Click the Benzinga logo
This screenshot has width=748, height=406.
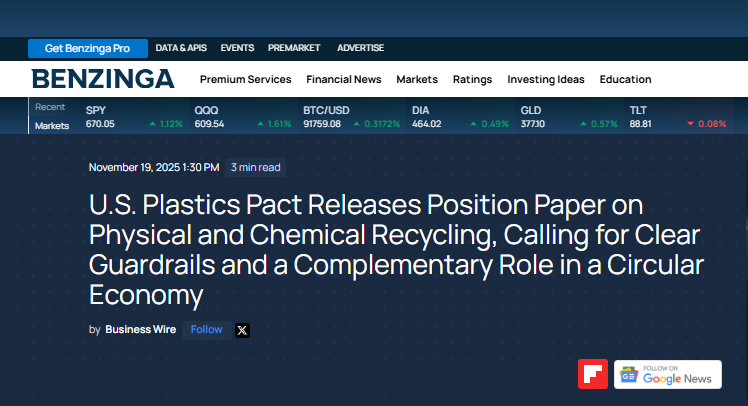coord(103,79)
